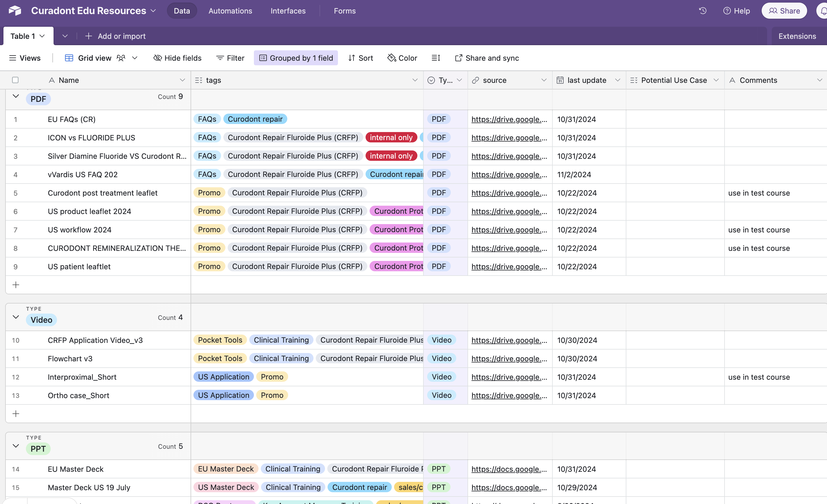Collapse the PPT group
This screenshot has width=827, height=504.
point(16,446)
